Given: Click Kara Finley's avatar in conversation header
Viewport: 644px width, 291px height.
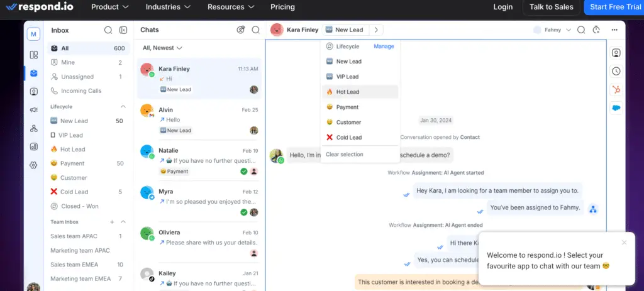Looking at the screenshot, I should coord(277,30).
